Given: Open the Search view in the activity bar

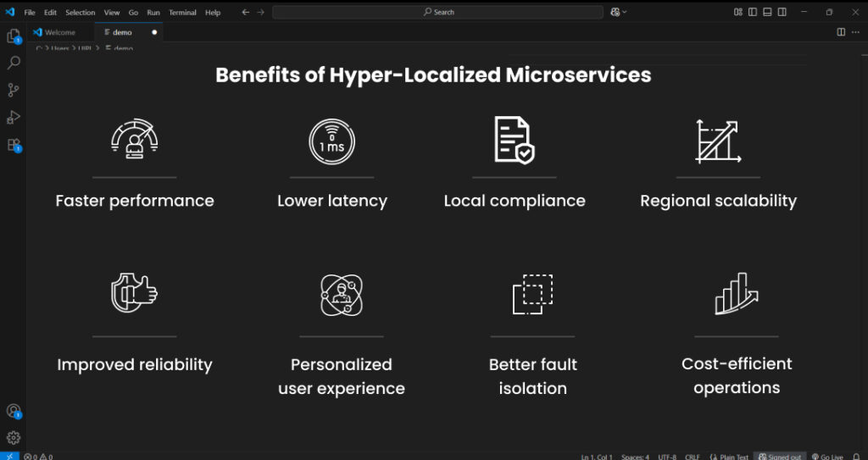Looking at the screenshot, I should click(x=14, y=63).
